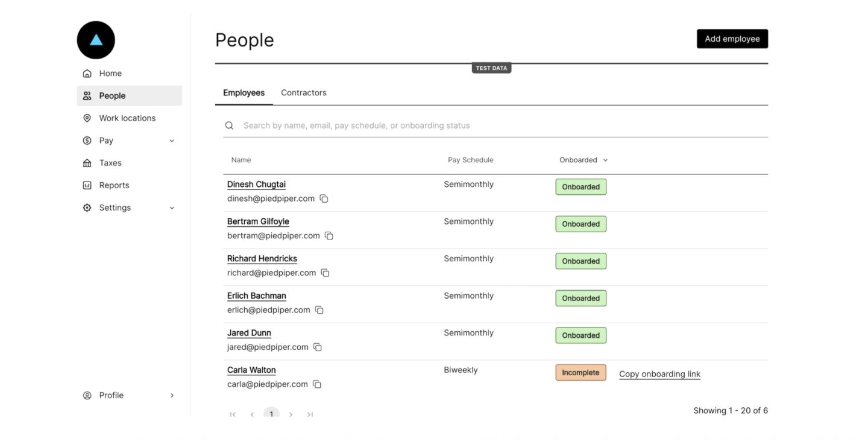The height and width of the screenshot is (441, 868).
Task: Select the Employees tab
Action: [244, 93]
